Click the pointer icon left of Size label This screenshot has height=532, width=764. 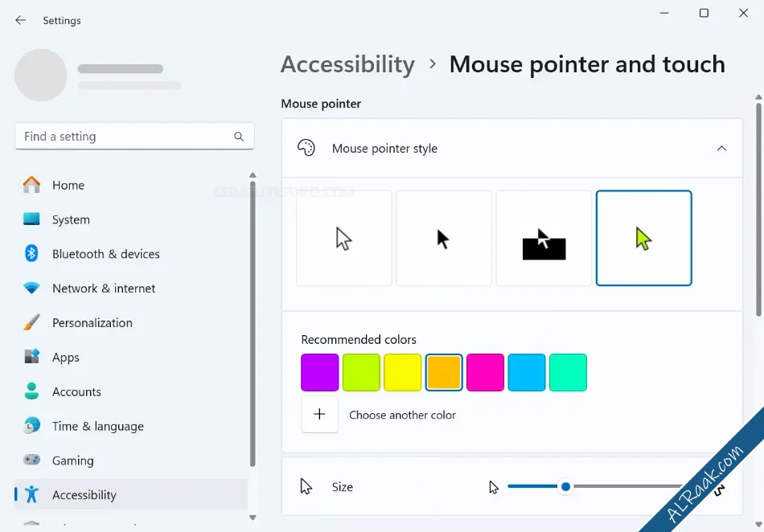(x=306, y=486)
